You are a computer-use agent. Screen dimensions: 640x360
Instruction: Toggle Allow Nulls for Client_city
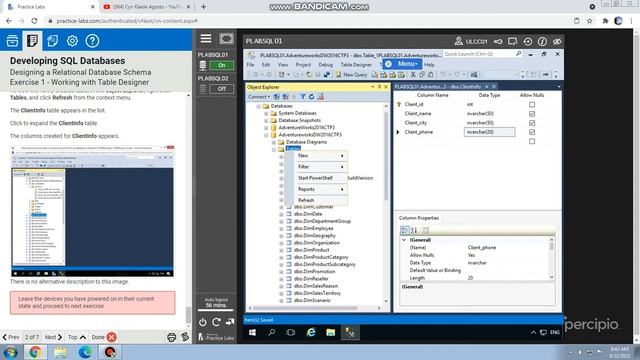pos(532,123)
